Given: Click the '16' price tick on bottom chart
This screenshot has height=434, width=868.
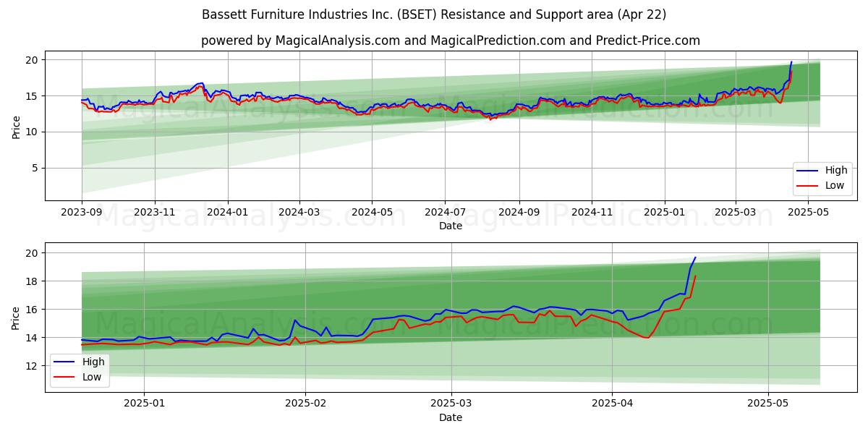Looking at the screenshot, I should coord(32,310).
